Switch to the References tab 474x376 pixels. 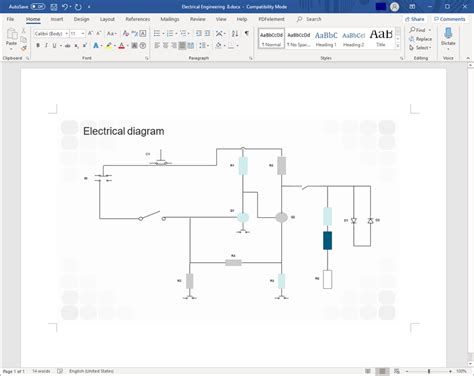138,19
